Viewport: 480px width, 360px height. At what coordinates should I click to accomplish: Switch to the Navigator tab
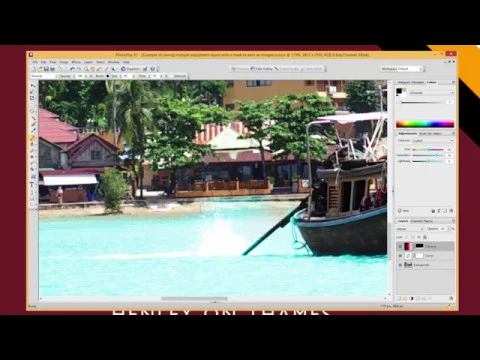coord(418,82)
